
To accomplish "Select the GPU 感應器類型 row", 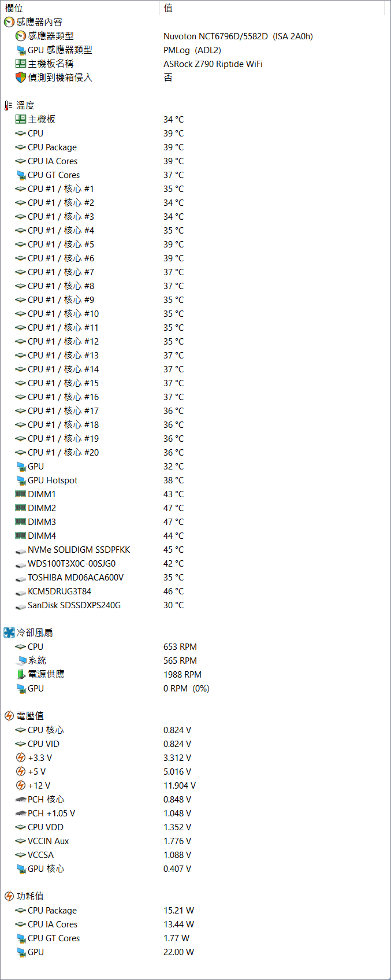I will click(x=59, y=50).
